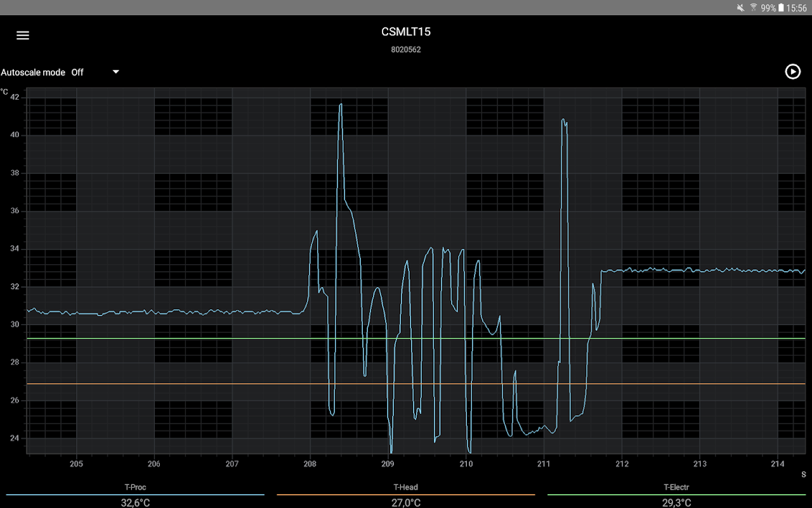Click the Wi-Fi icon in status bar
The height and width of the screenshot is (508, 812).
[754, 8]
